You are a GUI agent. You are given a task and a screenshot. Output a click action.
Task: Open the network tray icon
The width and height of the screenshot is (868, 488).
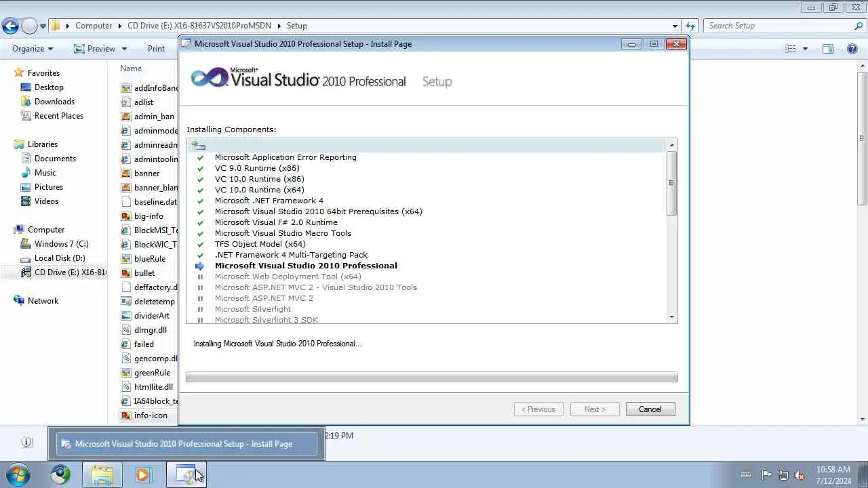coord(783,475)
